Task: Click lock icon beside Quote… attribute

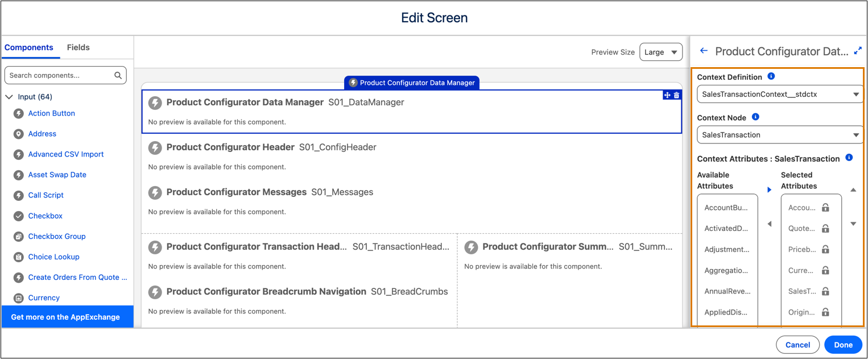Action: 825,228
